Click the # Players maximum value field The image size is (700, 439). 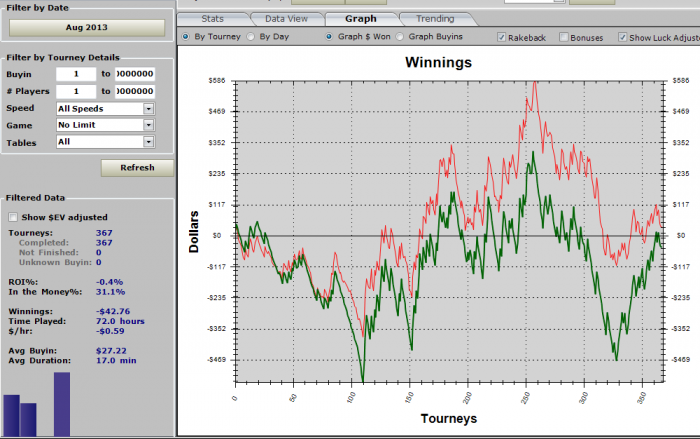(x=135, y=91)
